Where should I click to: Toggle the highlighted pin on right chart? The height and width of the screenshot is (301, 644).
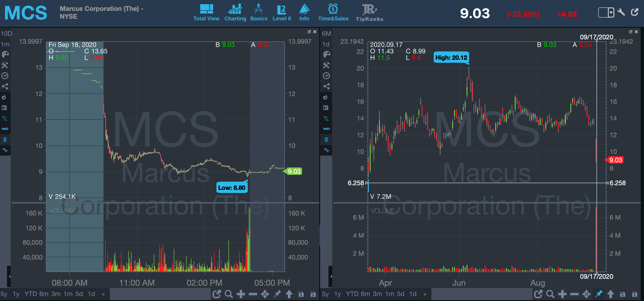click(x=599, y=294)
